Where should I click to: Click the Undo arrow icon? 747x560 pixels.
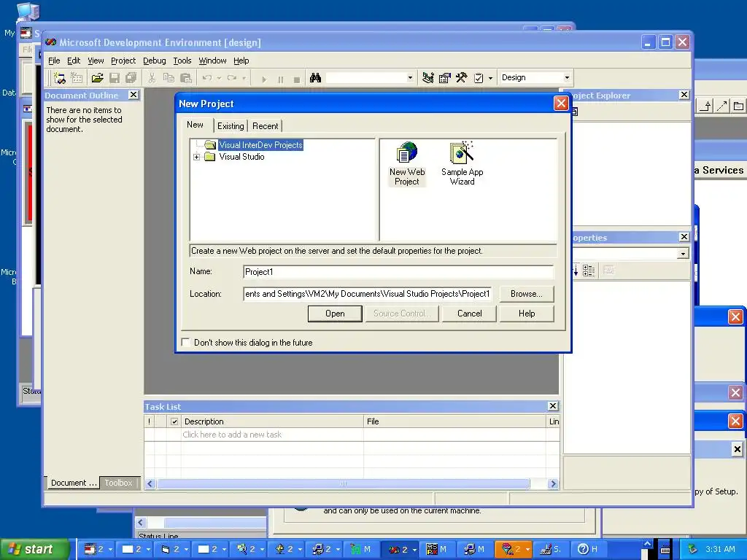click(x=207, y=77)
